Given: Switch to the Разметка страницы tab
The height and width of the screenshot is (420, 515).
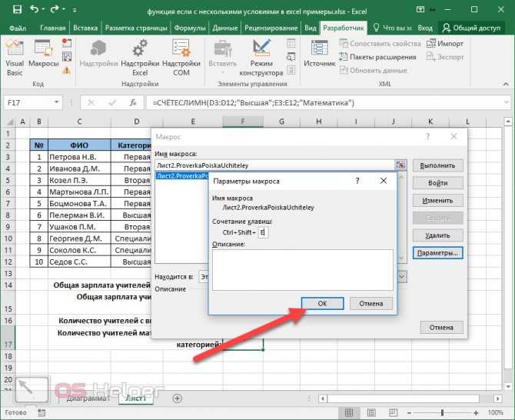Looking at the screenshot, I should point(136,28).
